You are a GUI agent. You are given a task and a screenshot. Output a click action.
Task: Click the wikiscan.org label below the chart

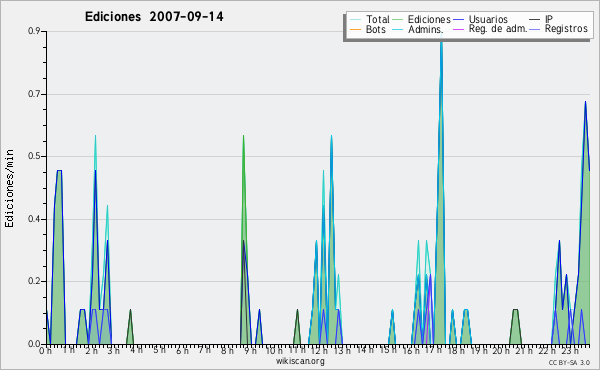tap(300, 361)
